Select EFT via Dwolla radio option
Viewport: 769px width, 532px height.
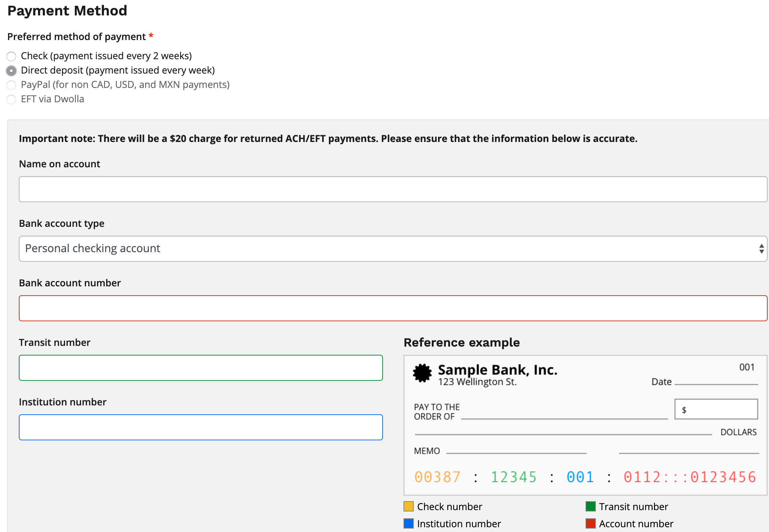coord(11,99)
